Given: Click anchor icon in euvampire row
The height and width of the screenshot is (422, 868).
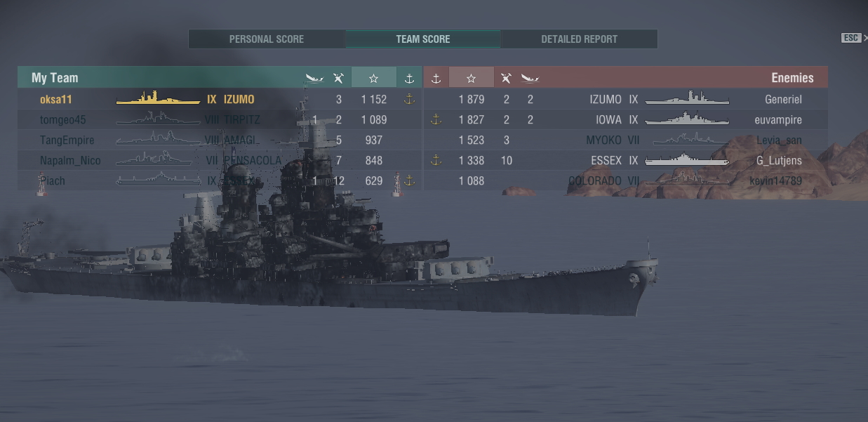Looking at the screenshot, I should click(x=436, y=120).
